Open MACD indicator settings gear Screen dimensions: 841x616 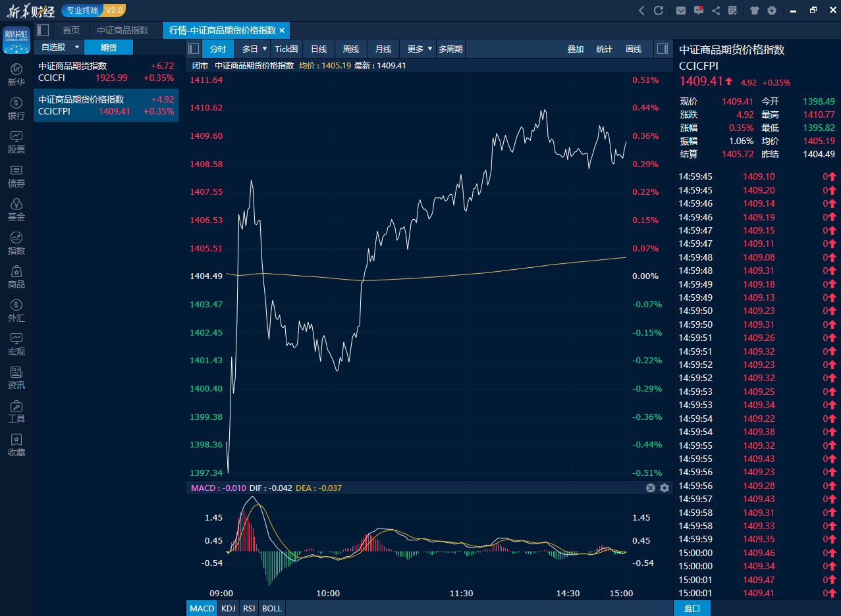point(665,488)
